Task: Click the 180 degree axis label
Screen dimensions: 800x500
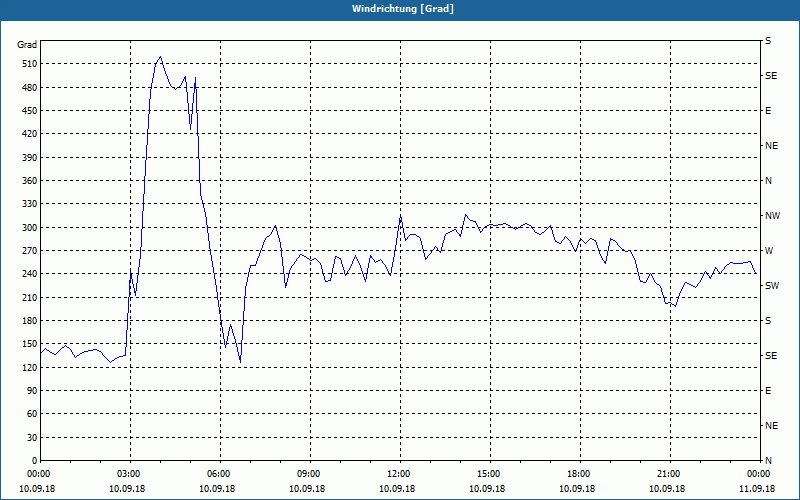Action: (x=30, y=321)
